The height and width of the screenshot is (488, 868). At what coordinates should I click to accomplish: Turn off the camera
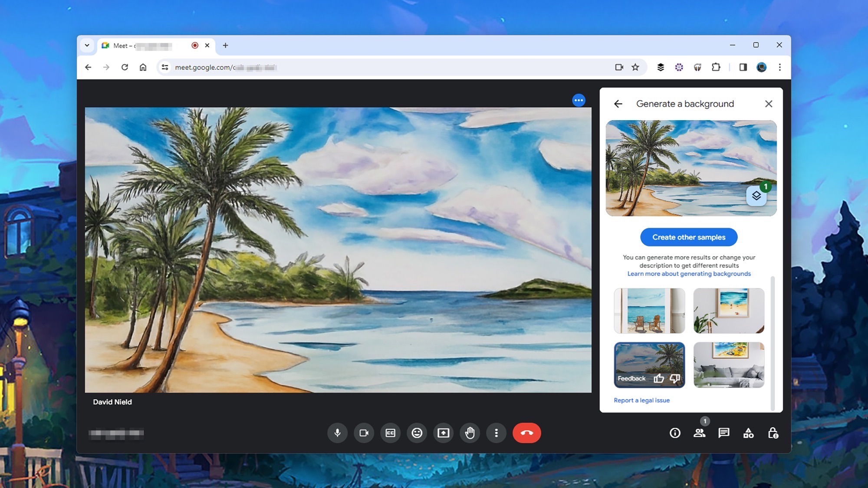coord(364,432)
